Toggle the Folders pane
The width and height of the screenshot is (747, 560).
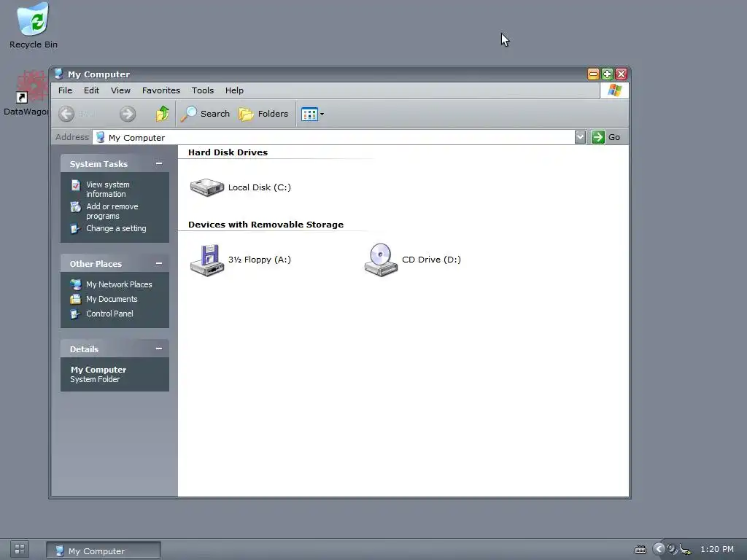click(263, 114)
